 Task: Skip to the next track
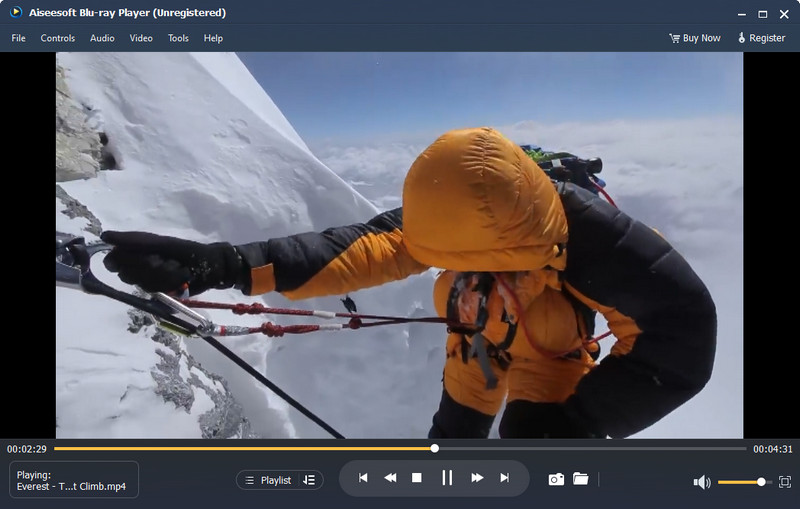(x=505, y=478)
